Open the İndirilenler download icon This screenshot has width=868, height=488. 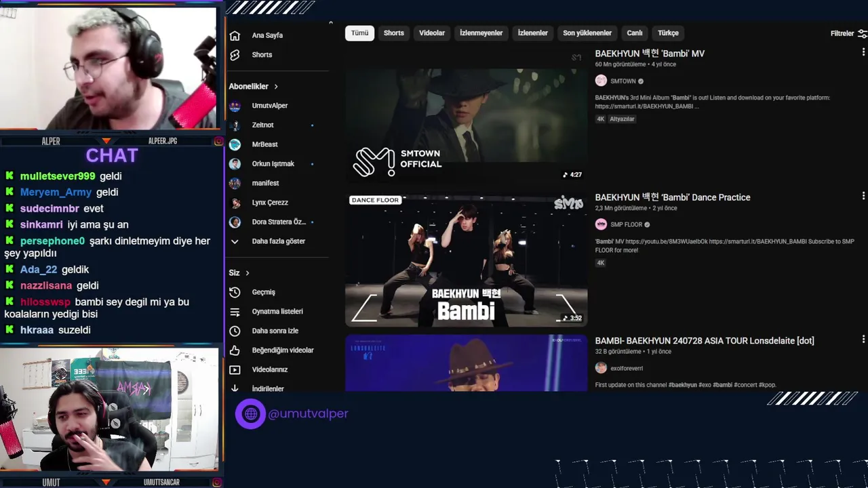(235, 388)
